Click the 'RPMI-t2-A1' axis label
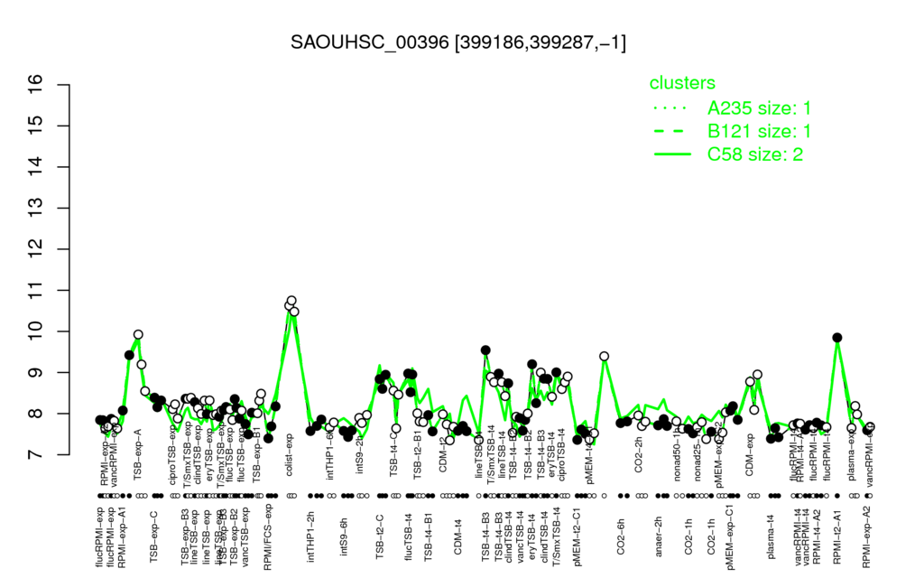 (837, 537)
